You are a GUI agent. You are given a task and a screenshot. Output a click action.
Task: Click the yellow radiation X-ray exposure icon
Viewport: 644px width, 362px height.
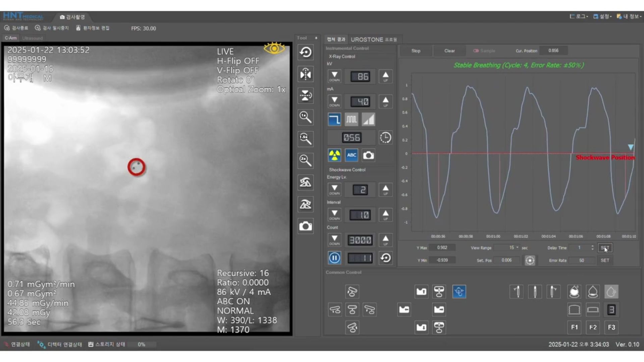tap(334, 155)
